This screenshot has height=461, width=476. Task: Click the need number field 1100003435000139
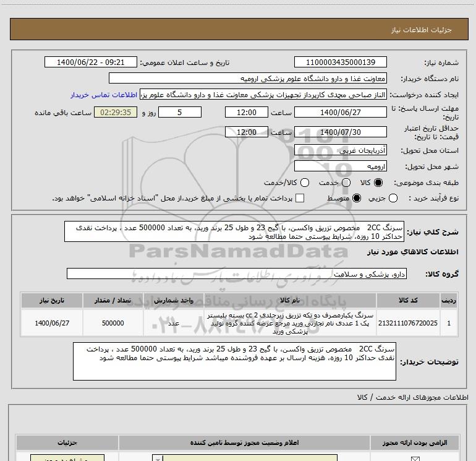pos(340,62)
